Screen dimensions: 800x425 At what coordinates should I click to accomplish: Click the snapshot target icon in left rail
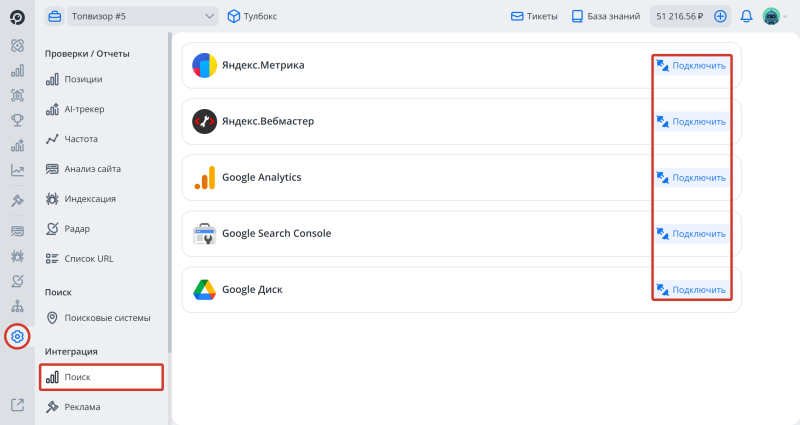point(17,95)
